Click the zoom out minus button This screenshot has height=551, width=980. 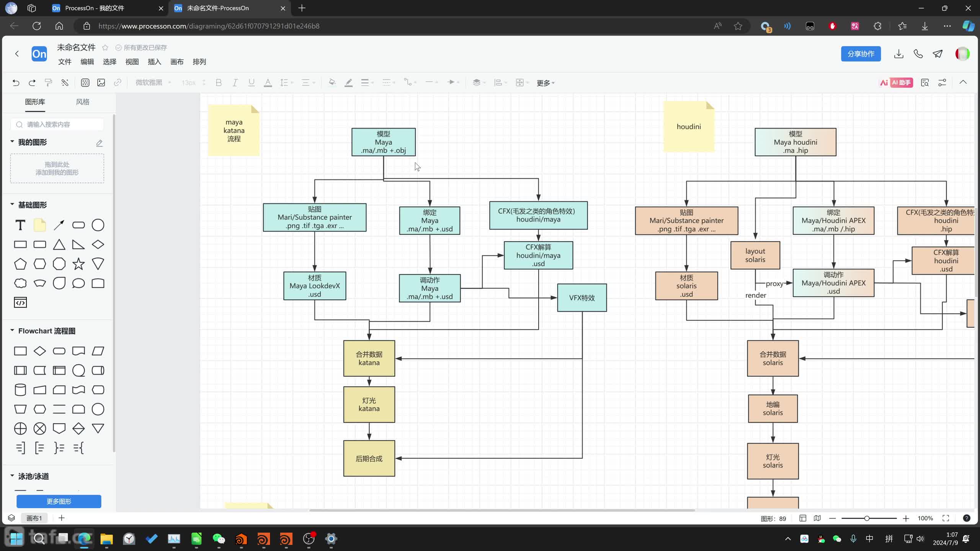[832, 518]
